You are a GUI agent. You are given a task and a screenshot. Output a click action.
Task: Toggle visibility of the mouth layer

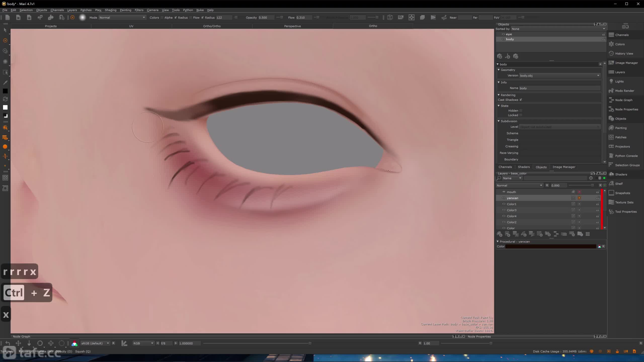pos(504,192)
